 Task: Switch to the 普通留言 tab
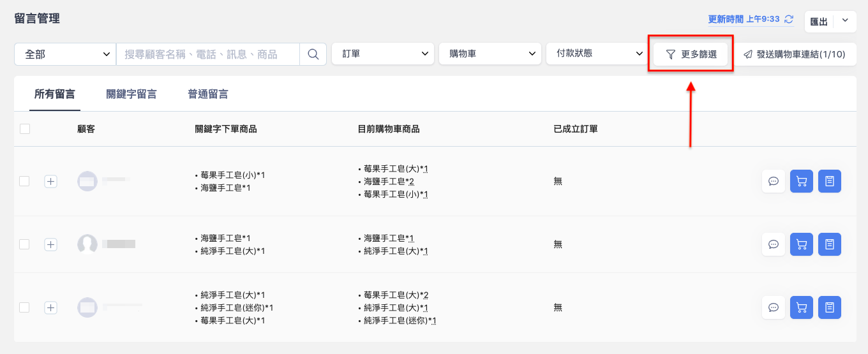pos(208,94)
